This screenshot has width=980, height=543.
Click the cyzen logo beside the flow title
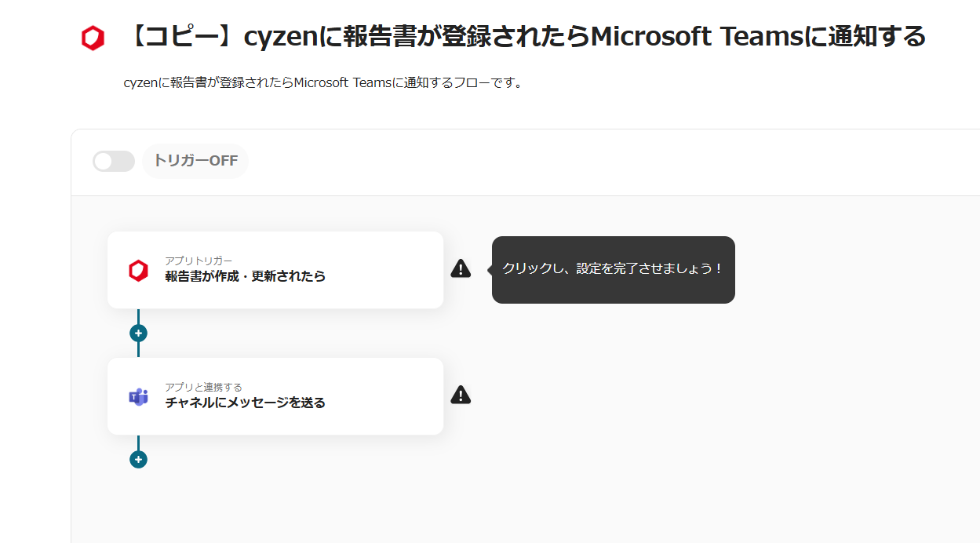pos(93,38)
